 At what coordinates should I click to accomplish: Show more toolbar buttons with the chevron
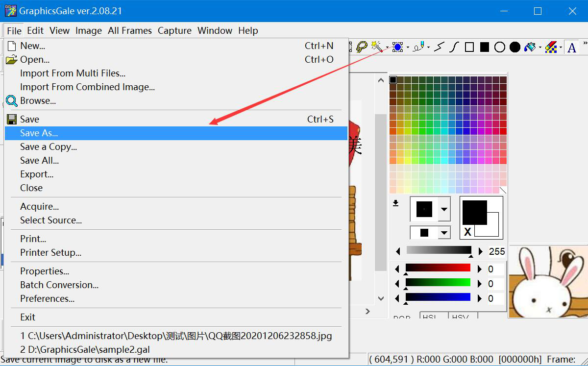[x=584, y=44]
